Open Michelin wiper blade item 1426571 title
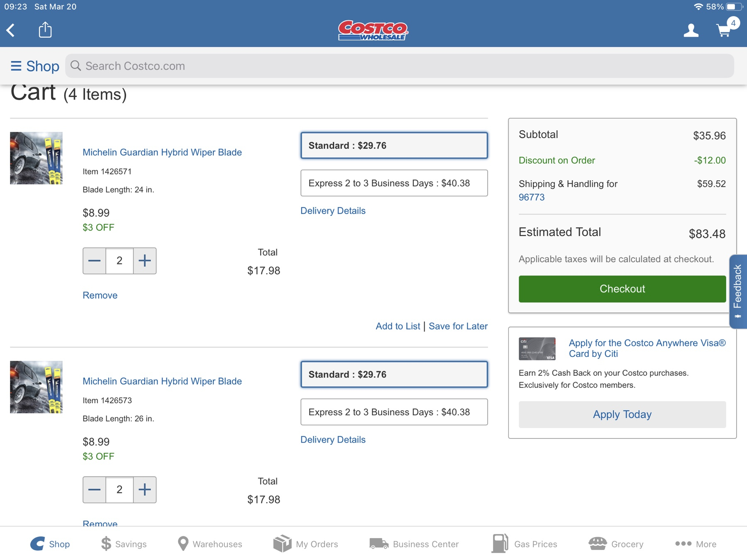Screen dimensions: 747x560 coord(162,152)
